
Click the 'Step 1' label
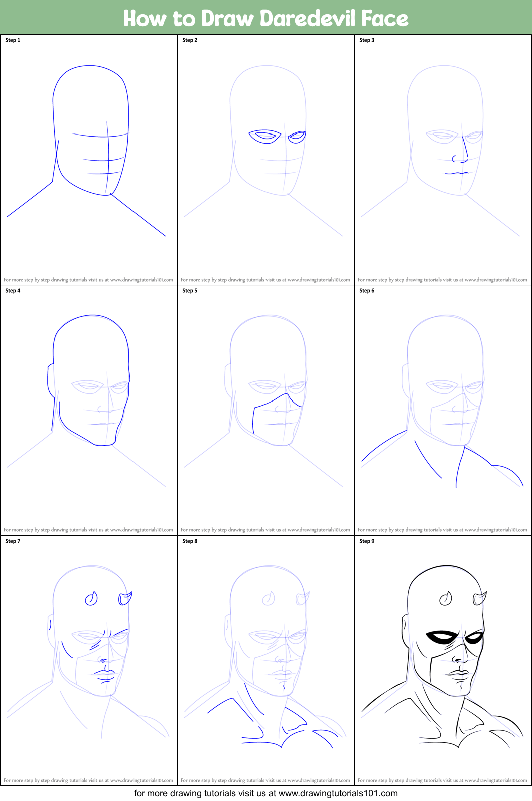13,40
